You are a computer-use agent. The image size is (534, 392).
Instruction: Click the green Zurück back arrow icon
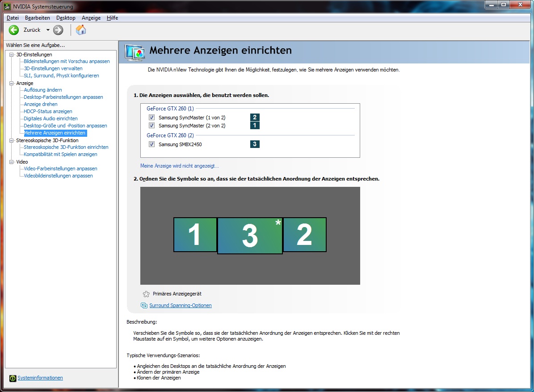click(x=13, y=30)
